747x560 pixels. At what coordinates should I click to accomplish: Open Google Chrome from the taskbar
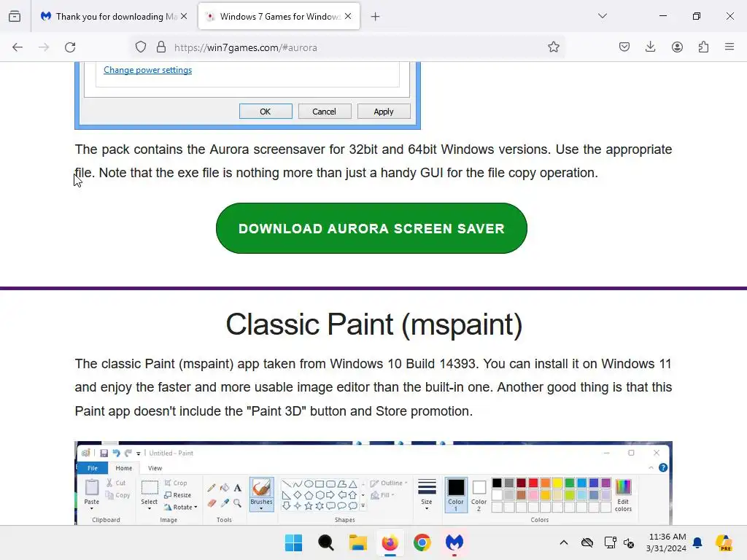422,542
